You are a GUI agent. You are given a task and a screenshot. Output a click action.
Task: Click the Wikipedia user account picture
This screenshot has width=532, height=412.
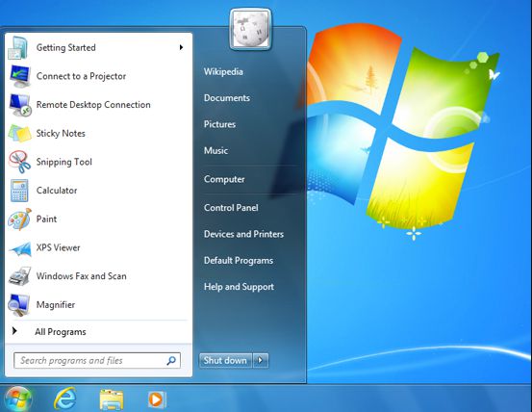click(x=250, y=30)
